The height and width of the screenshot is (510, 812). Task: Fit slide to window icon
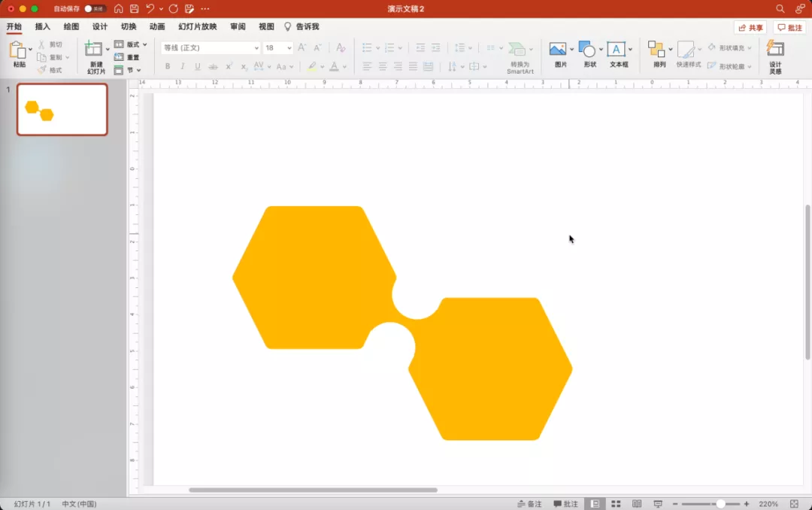[794, 504]
